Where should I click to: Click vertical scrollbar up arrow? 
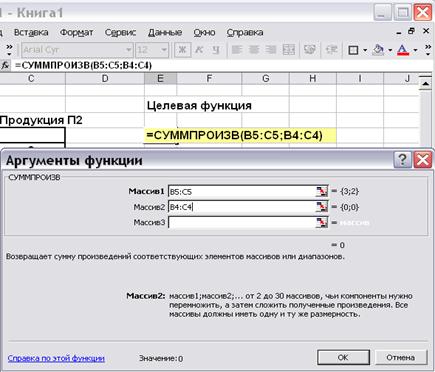click(x=425, y=83)
